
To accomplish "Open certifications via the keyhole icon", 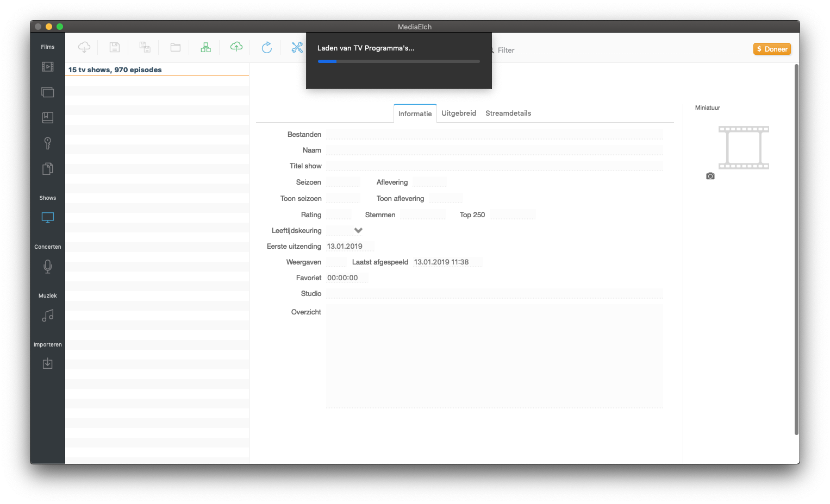I will (x=48, y=143).
